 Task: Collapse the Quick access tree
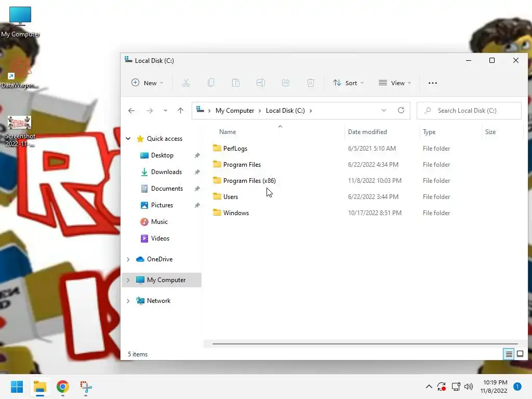tap(128, 138)
